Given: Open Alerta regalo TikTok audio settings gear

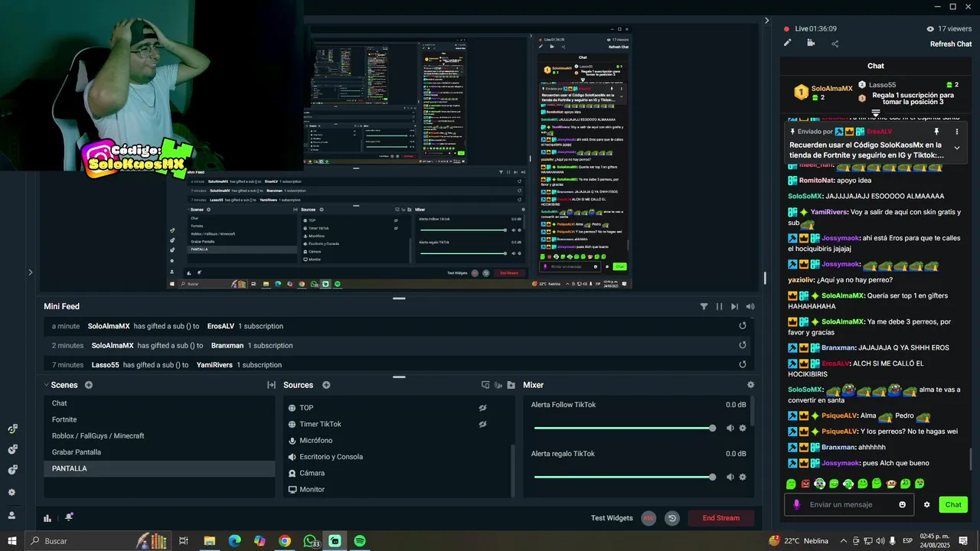Looking at the screenshot, I should click(x=743, y=477).
